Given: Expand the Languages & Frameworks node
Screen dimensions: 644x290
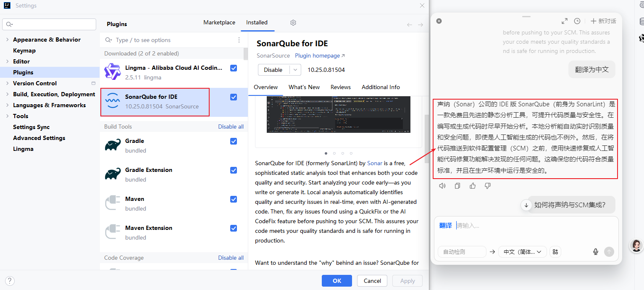Looking at the screenshot, I should pyautogui.click(x=7, y=105).
